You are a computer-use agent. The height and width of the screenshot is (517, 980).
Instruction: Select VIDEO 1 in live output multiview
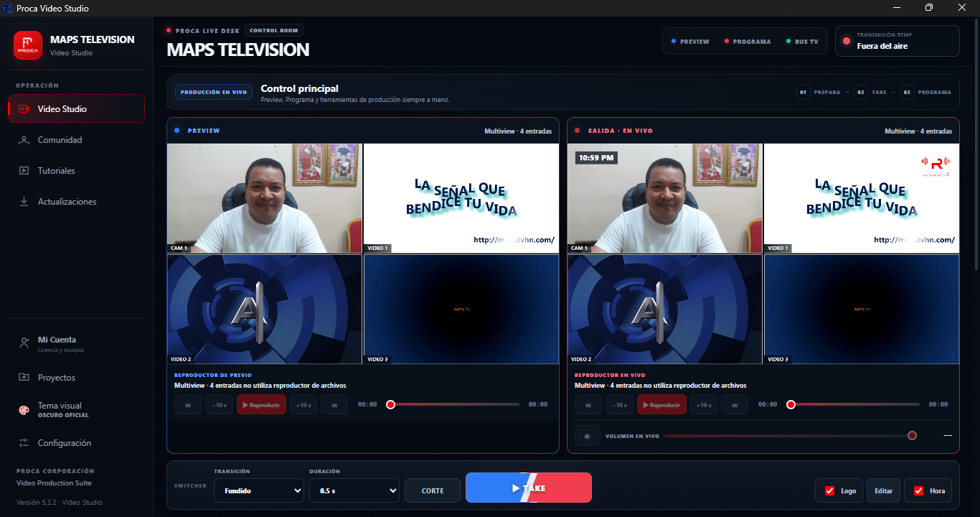click(x=861, y=198)
